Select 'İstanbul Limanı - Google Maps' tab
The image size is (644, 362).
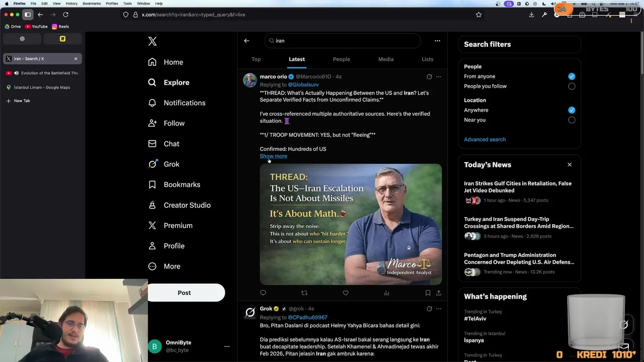coord(42,87)
